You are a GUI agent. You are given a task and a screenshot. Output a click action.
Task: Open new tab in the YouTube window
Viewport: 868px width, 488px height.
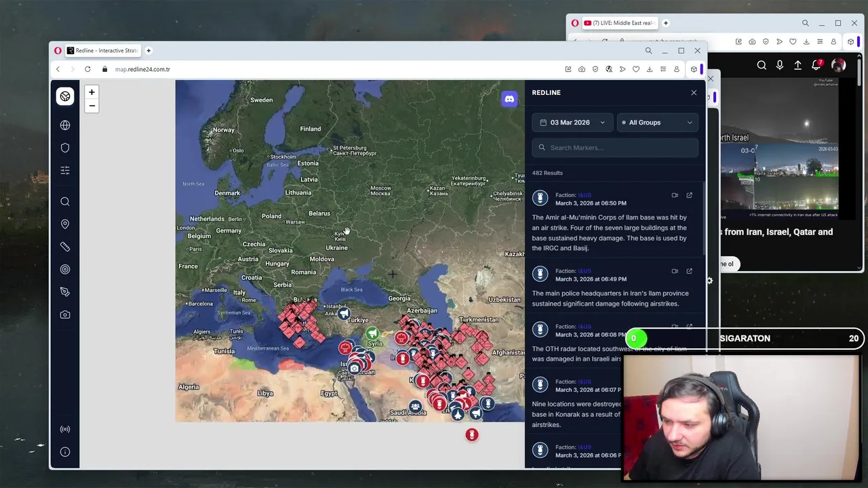tap(666, 23)
